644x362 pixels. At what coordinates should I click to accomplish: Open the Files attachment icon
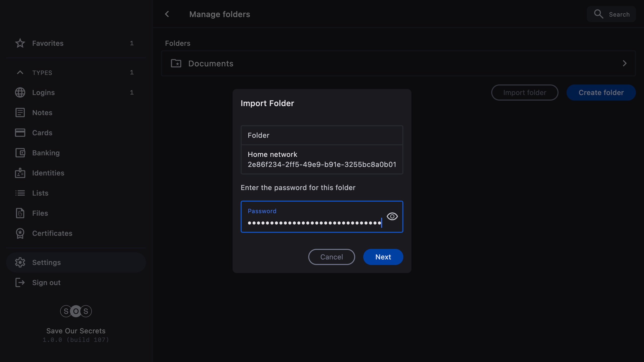coord(20,213)
